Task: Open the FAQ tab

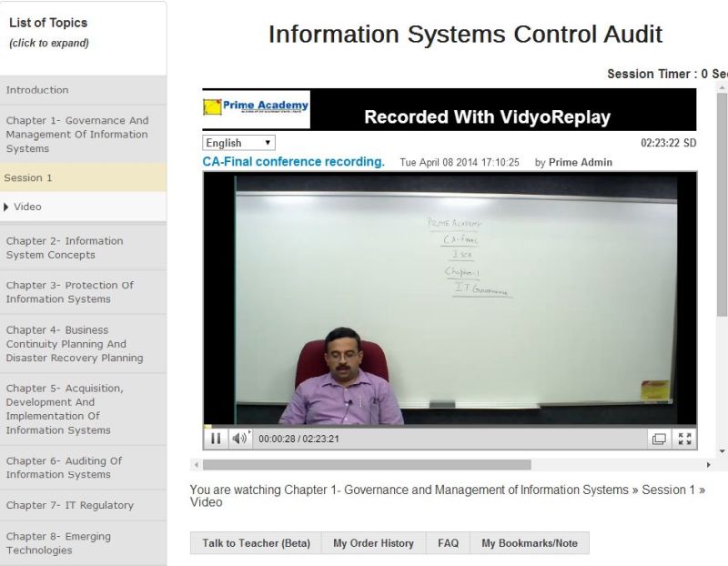Action: pyautogui.click(x=448, y=543)
